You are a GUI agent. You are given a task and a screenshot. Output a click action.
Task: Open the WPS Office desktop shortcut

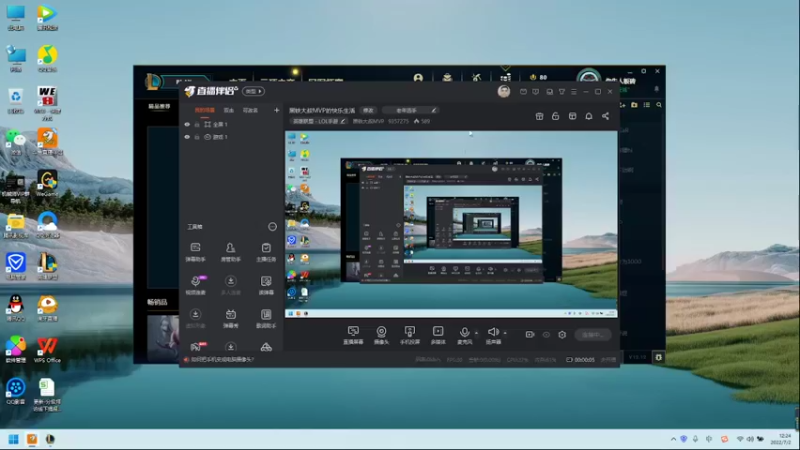47,349
